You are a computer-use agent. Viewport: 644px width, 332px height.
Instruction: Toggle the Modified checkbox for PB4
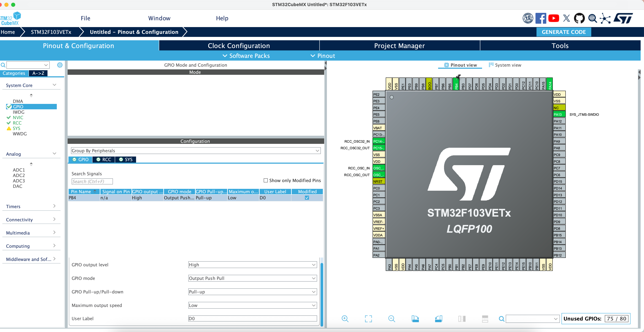307,198
